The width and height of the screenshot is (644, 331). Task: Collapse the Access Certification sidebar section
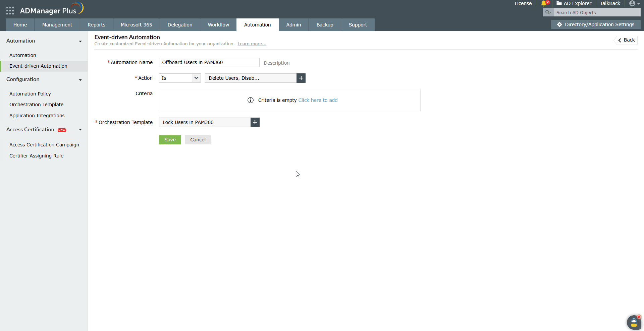tap(80, 130)
